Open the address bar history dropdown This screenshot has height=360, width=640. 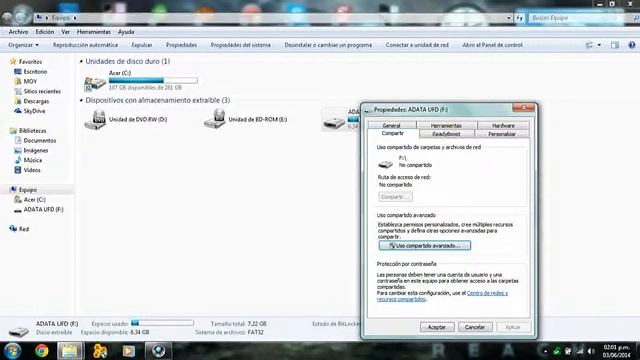[509, 18]
